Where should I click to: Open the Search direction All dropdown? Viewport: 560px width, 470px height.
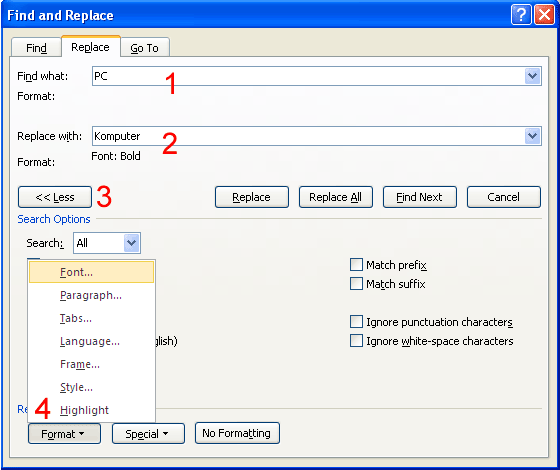coord(107,243)
